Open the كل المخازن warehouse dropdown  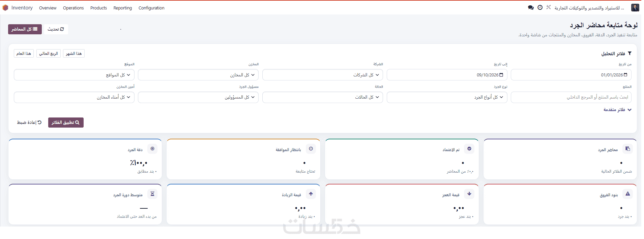(x=198, y=75)
